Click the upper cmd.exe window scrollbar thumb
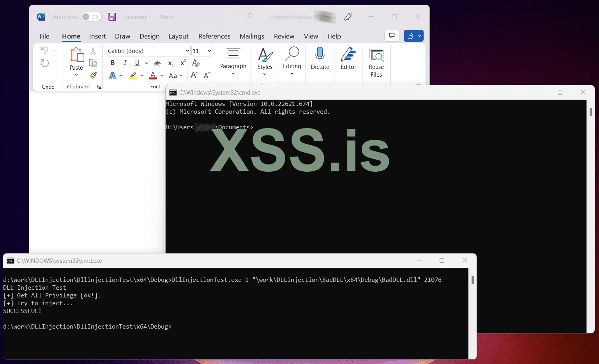 pos(591,112)
